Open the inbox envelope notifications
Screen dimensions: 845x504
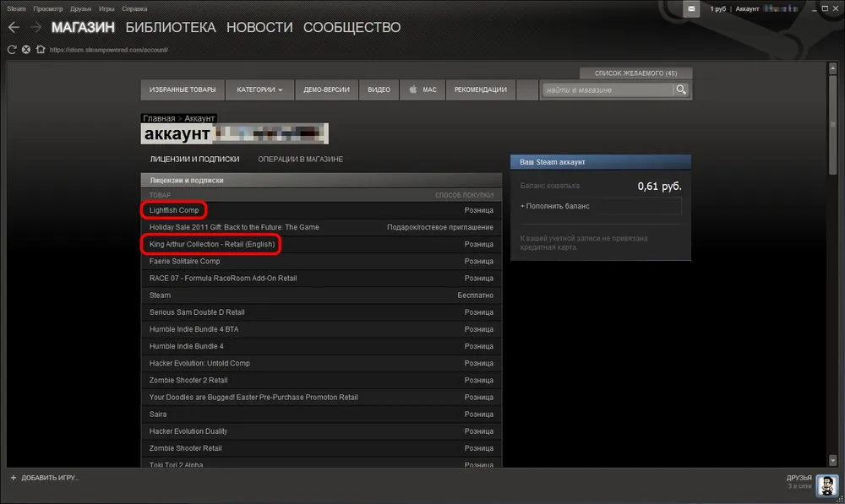tap(692, 8)
